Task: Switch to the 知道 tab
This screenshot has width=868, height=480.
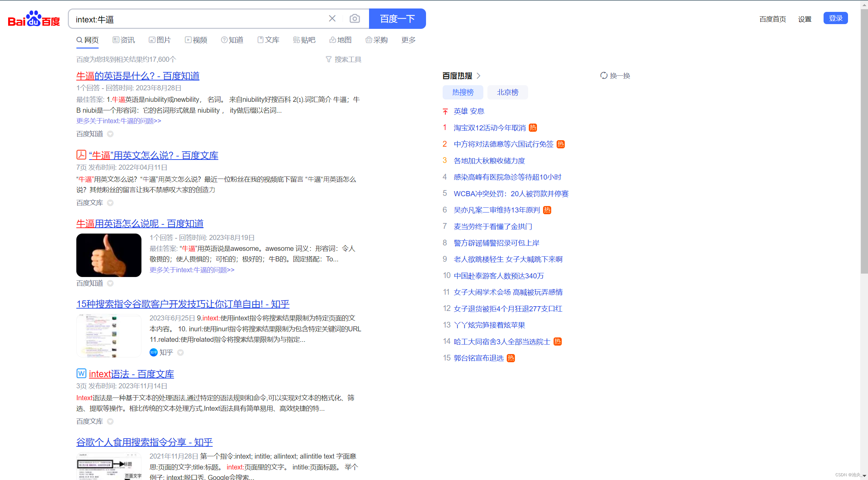Action: pyautogui.click(x=232, y=40)
